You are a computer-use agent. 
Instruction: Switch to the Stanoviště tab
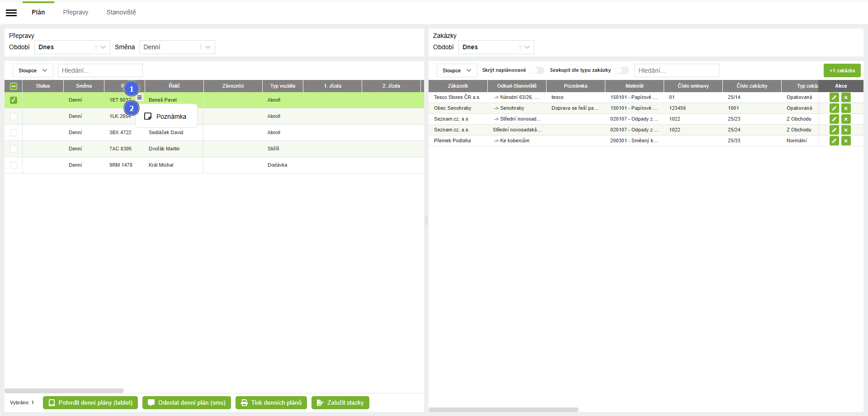coord(121,12)
